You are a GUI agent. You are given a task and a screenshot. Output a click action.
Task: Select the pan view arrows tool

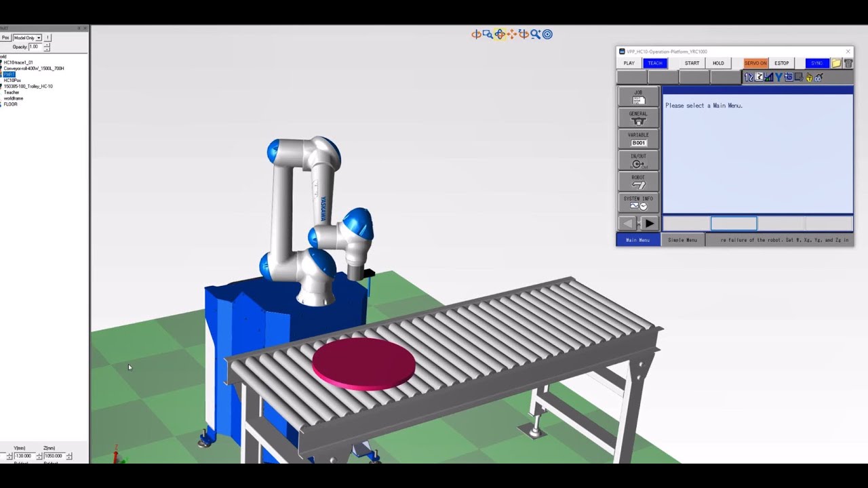click(512, 34)
